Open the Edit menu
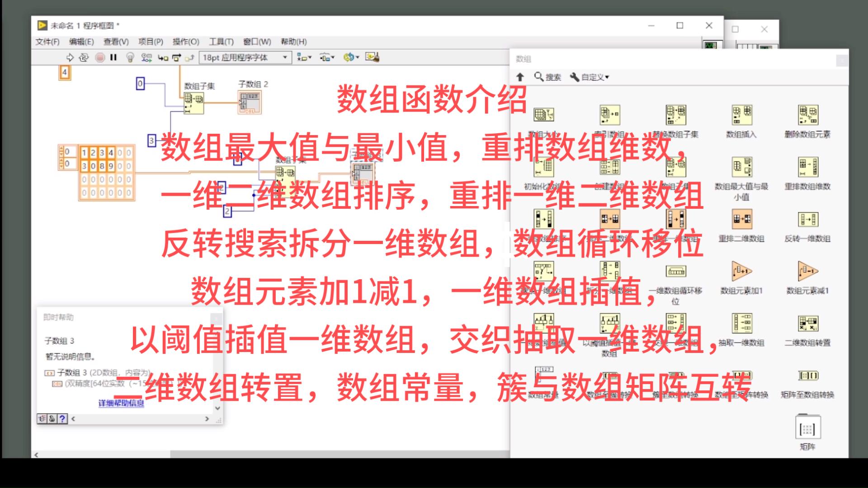Viewport: 868px width, 488px height. pos(81,42)
